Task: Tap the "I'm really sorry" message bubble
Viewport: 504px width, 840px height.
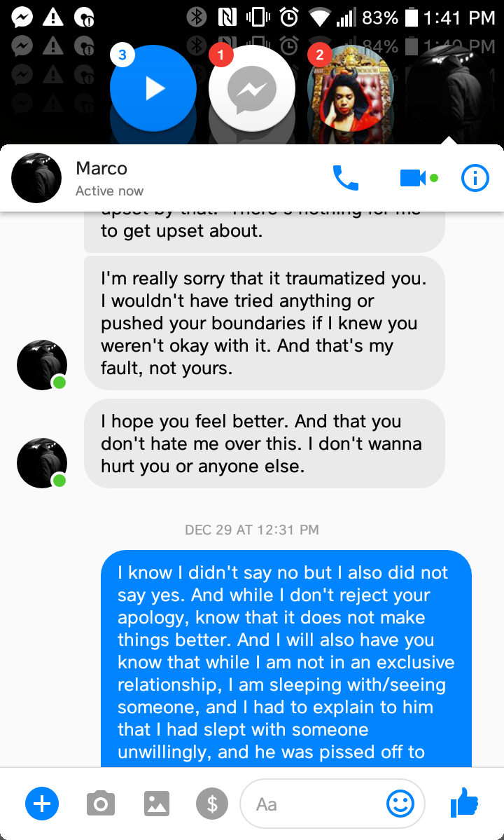Action: [x=265, y=323]
